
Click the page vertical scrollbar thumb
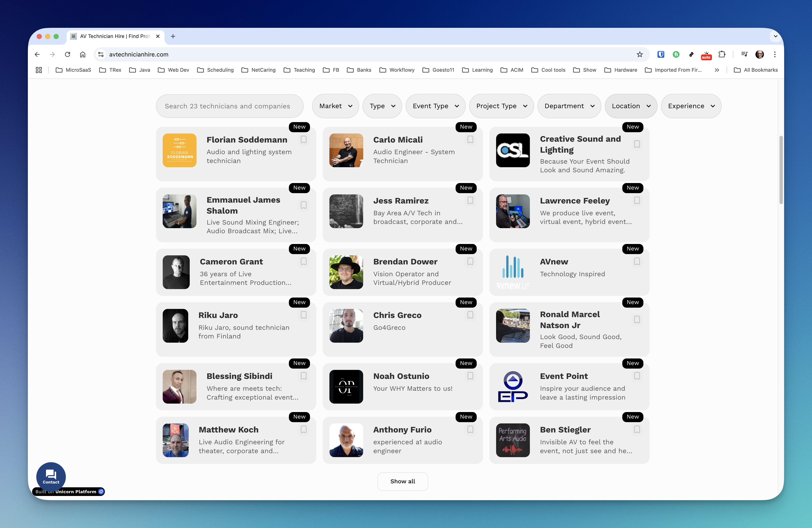(781, 170)
